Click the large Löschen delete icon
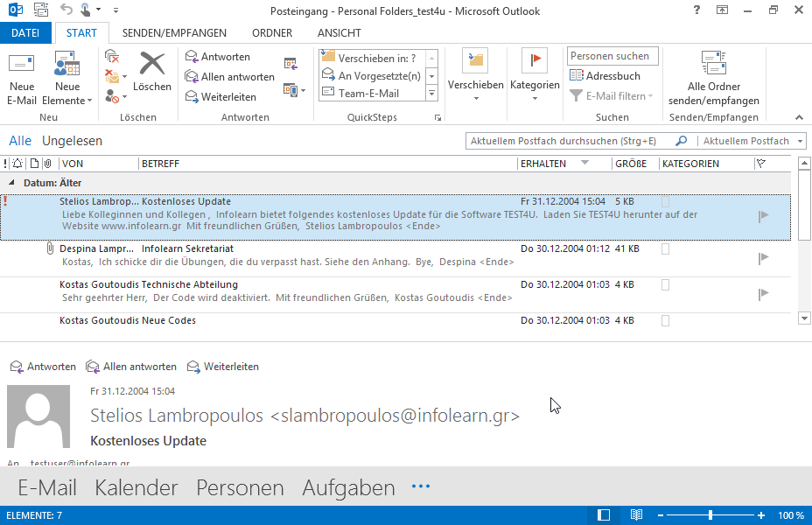Image resolution: width=812 pixels, height=525 pixels. click(151, 73)
